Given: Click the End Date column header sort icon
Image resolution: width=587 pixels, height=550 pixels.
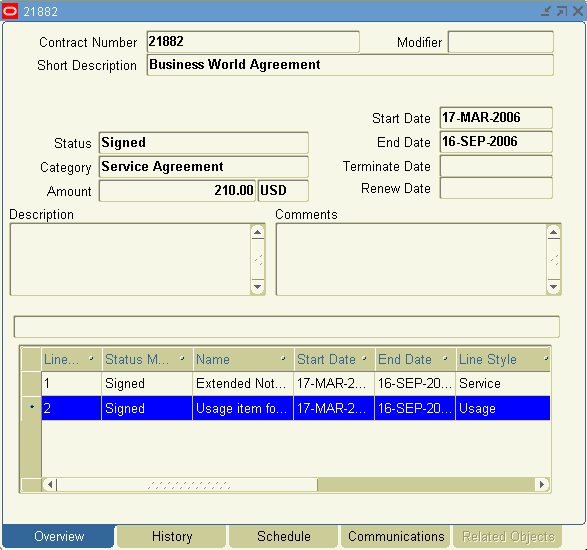Looking at the screenshot, I should [445, 359].
